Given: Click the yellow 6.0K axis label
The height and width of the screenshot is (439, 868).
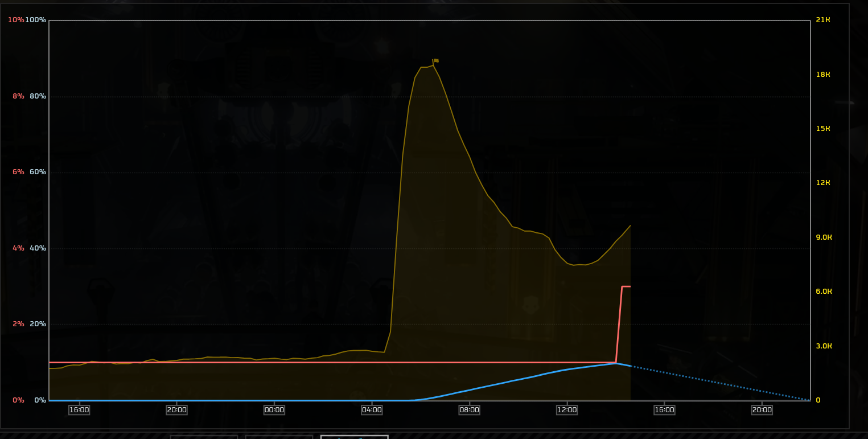Looking at the screenshot, I should click(x=824, y=292).
